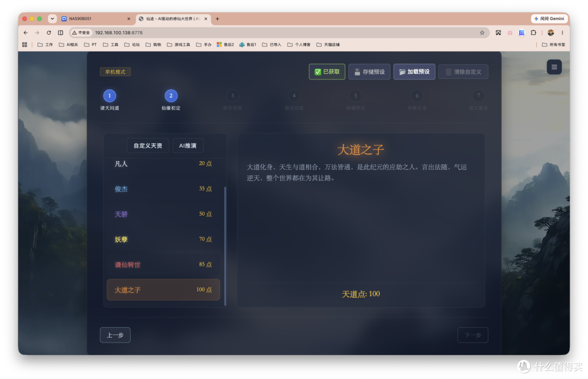Viewport: 588px width, 379px height.
Task: Select step 4 circle in wizard
Action: point(294,96)
